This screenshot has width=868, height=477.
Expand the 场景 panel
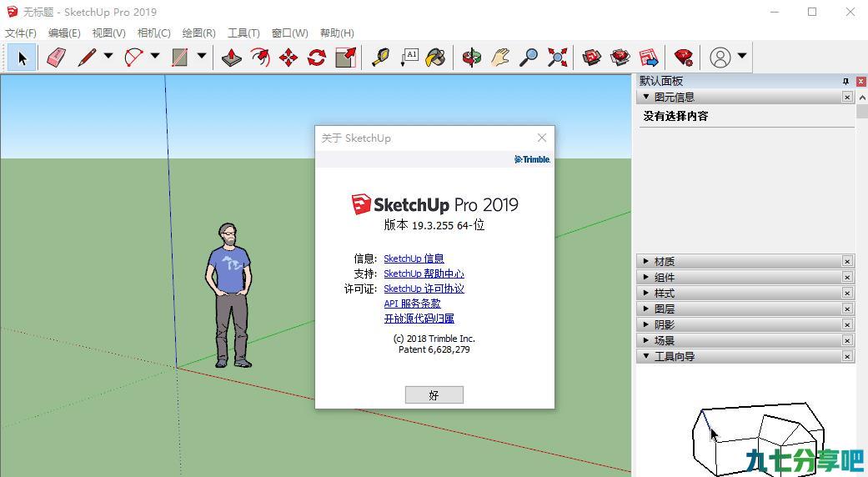coord(645,340)
